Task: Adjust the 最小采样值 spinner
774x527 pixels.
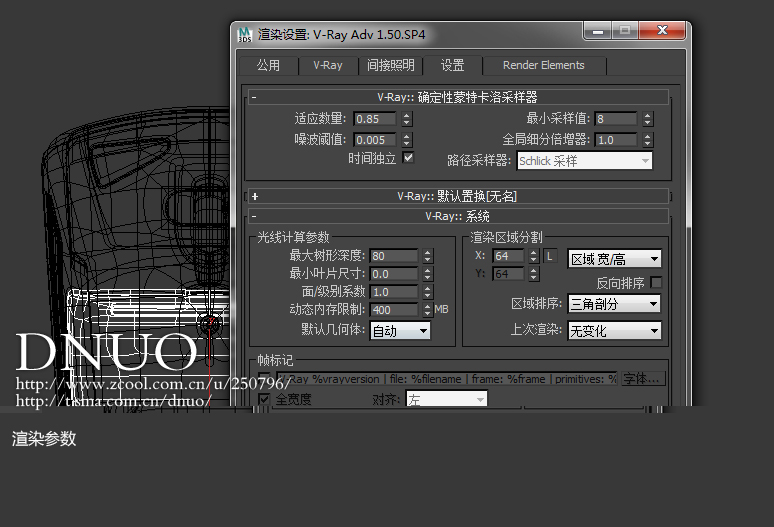Action: click(x=648, y=119)
